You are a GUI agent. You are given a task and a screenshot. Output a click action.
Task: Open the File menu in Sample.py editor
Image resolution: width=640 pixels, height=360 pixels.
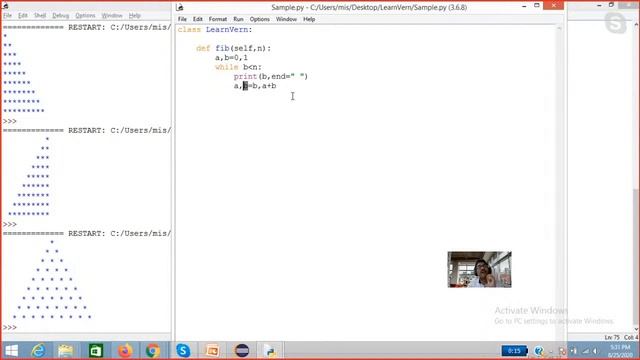click(x=182, y=19)
